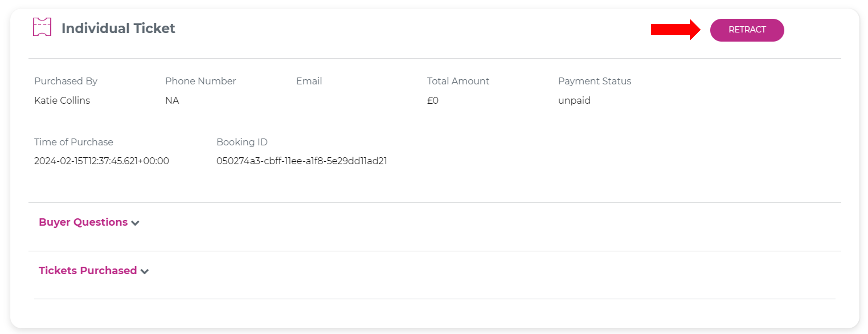Click the red arrow pointing to Retract
The image size is (868, 334).
tap(675, 30)
